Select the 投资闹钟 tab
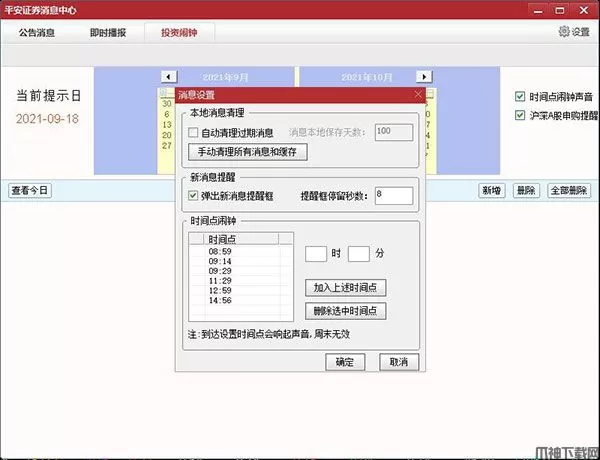The height and width of the screenshot is (460, 600). coord(181,33)
